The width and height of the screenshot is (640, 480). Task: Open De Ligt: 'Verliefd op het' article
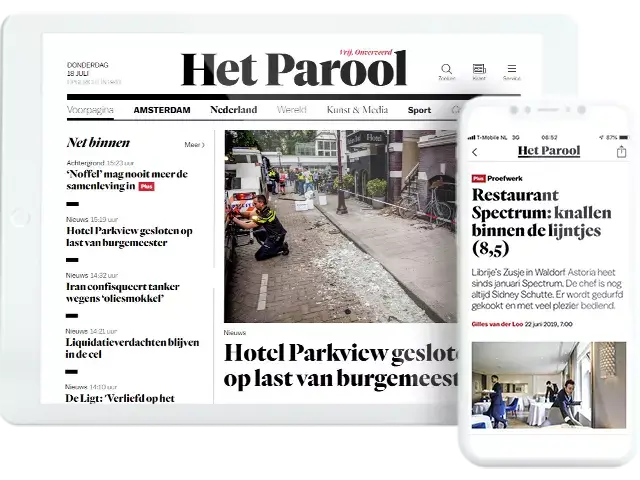click(120, 398)
